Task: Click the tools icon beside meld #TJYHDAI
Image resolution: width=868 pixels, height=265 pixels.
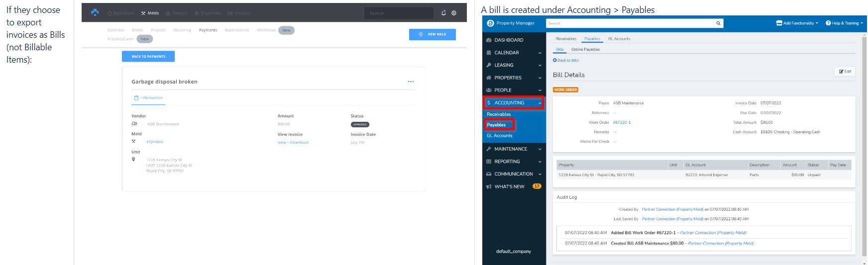Action: point(133,141)
